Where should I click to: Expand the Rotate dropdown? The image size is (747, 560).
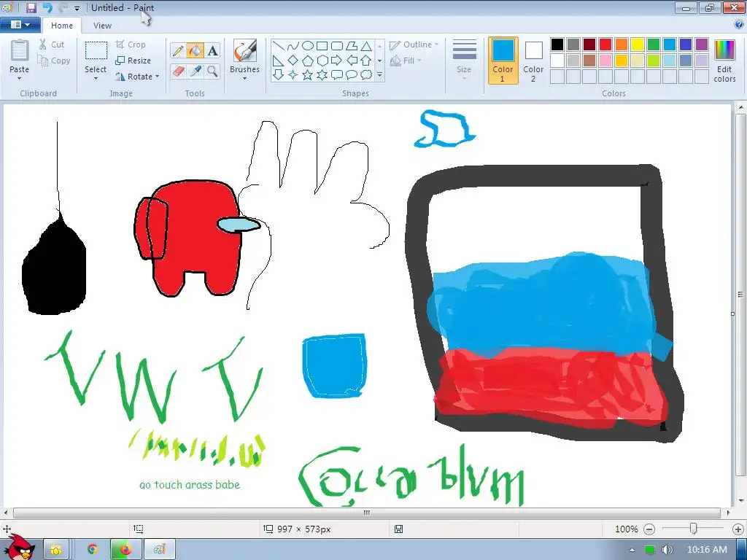click(158, 77)
